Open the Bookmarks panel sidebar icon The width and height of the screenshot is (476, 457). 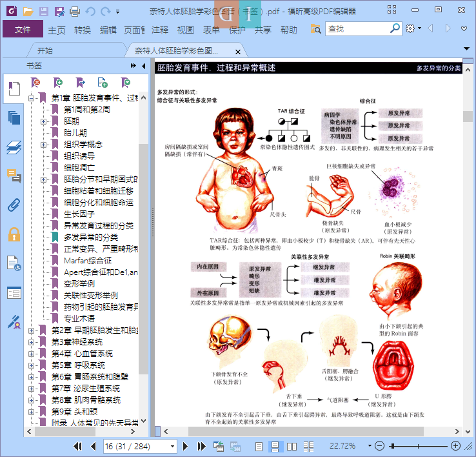pos(14,88)
